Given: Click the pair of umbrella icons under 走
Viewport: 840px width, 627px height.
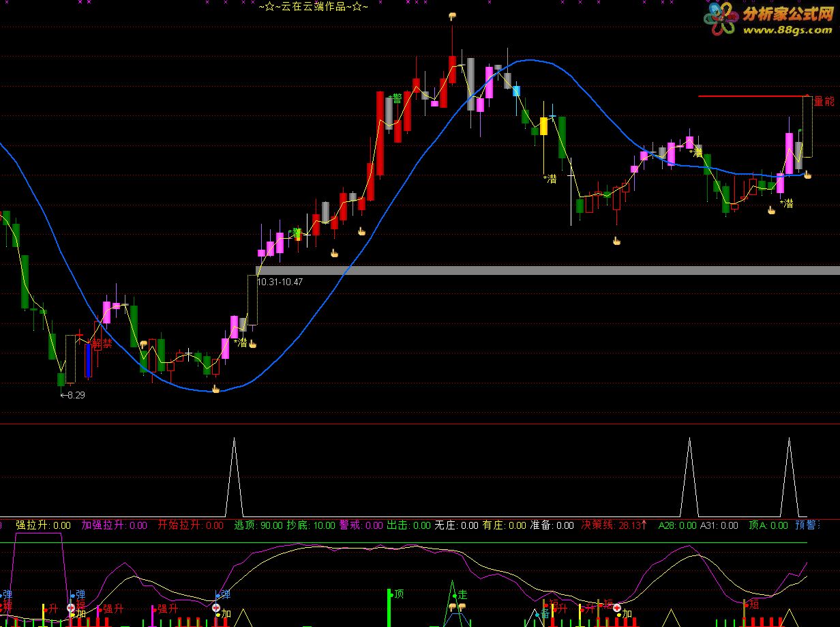Looking at the screenshot, I should tap(457, 607).
